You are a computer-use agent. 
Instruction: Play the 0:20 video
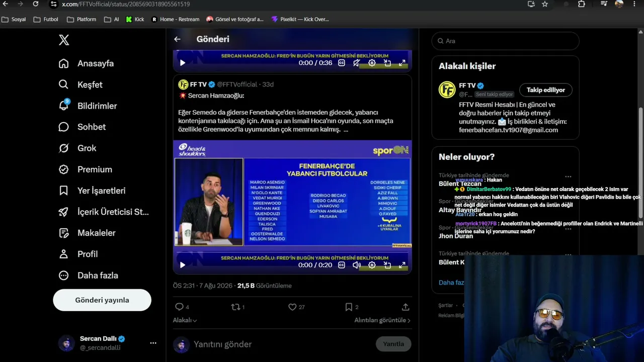click(183, 265)
